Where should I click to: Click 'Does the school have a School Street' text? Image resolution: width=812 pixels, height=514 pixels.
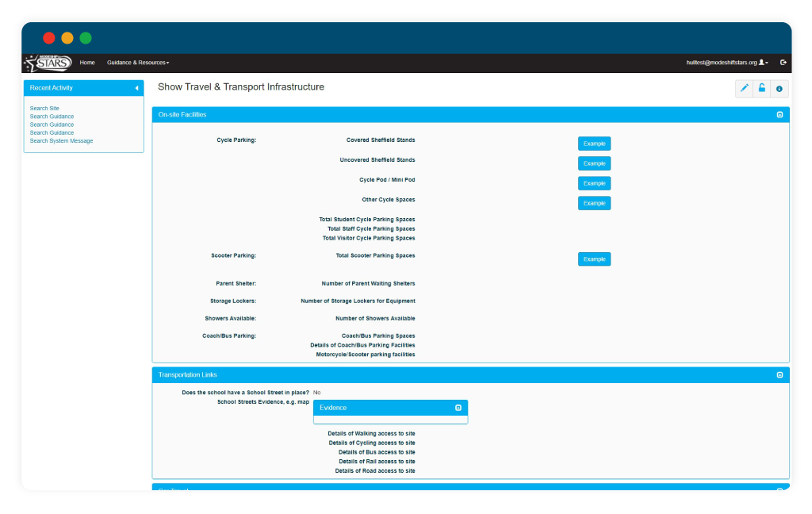tap(246, 393)
